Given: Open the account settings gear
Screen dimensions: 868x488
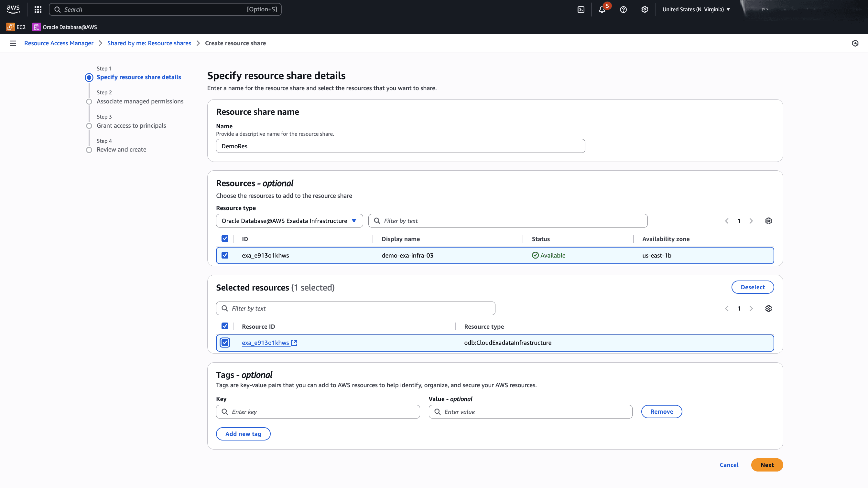Looking at the screenshot, I should (644, 9).
